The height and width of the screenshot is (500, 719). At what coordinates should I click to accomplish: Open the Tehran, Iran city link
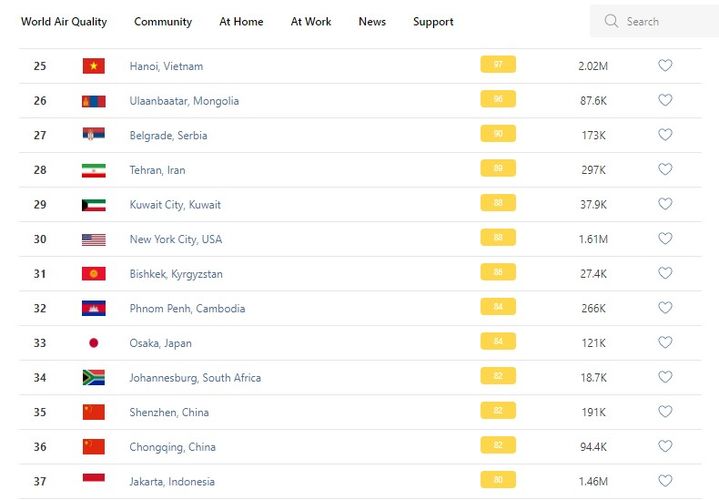click(157, 170)
